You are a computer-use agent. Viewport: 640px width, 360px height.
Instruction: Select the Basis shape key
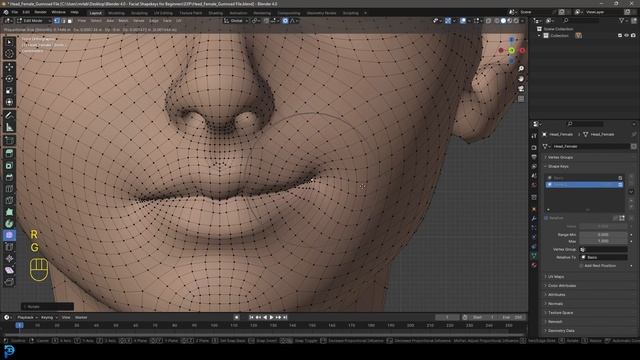(584, 178)
